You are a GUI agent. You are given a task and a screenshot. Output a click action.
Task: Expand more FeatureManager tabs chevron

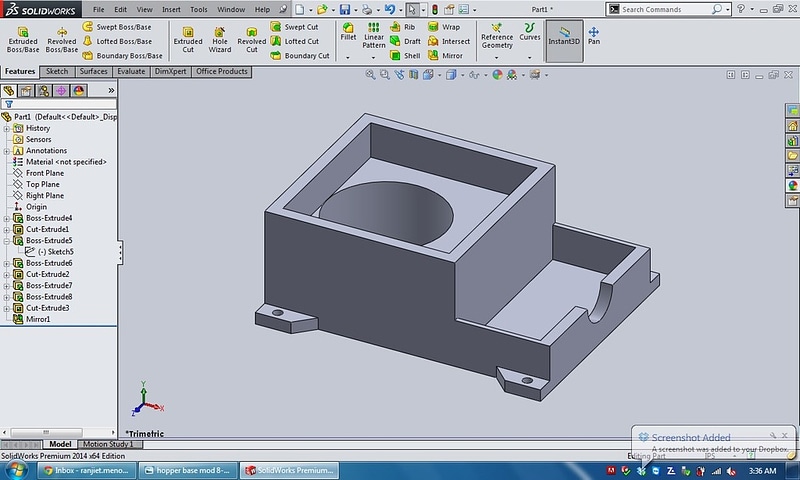(111, 90)
